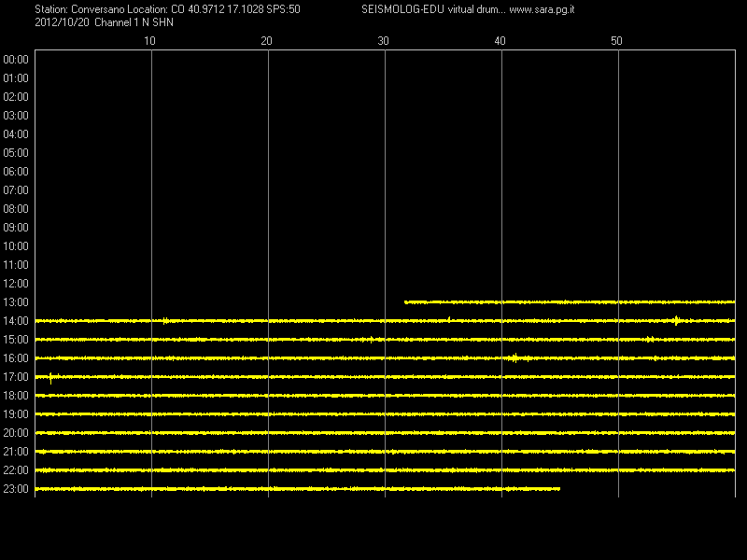The image size is (747, 560).
Task: Click the 07:00 hour label
Action: tap(16, 190)
